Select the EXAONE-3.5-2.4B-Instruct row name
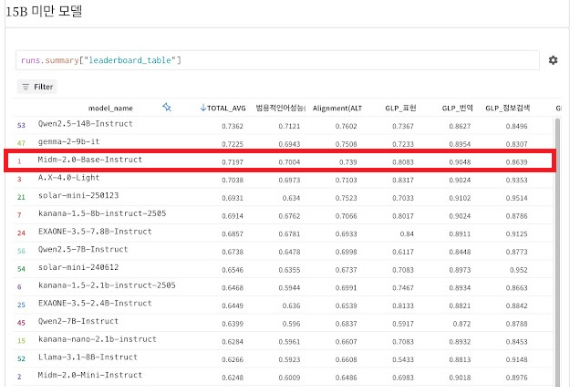The height and width of the screenshot is (387, 580). click(95, 303)
